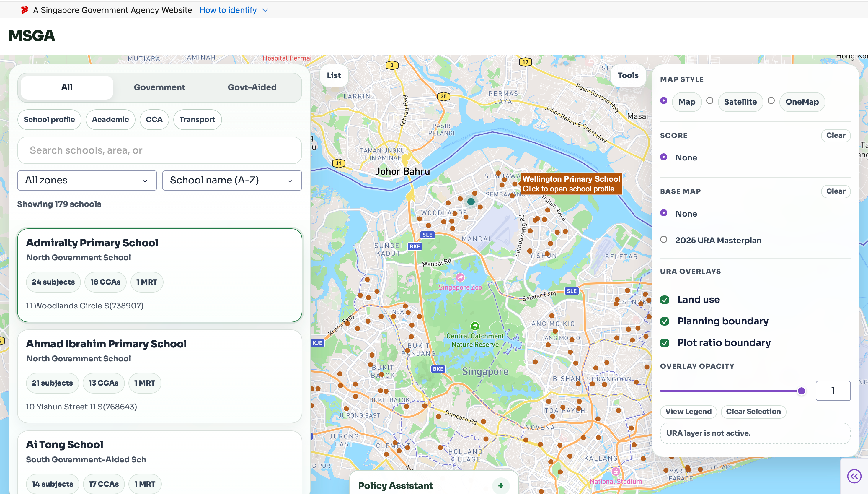Toggle the Land use checkbox

pyautogui.click(x=665, y=300)
